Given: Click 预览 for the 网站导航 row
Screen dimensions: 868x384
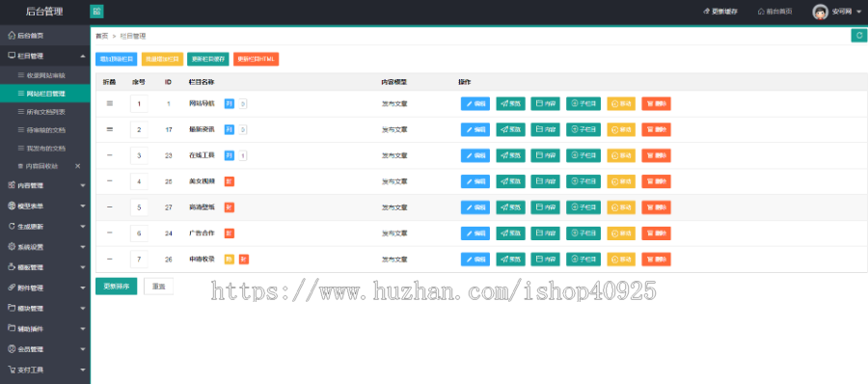Looking at the screenshot, I should [510, 103].
